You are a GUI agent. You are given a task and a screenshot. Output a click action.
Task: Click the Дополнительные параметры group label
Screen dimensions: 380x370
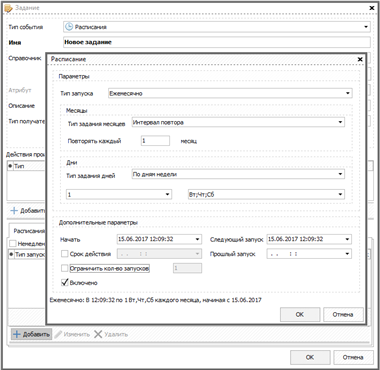pyautogui.click(x=98, y=223)
